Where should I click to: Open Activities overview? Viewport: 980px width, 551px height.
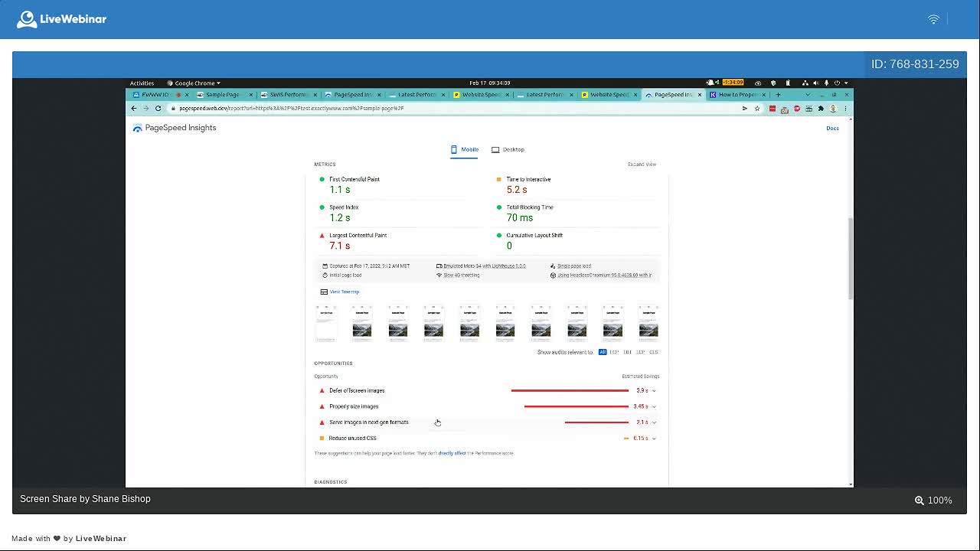pos(142,83)
